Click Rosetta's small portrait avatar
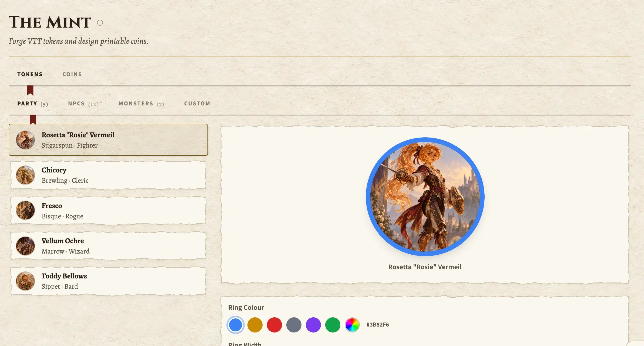The height and width of the screenshot is (346, 644). click(x=25, y=140)
